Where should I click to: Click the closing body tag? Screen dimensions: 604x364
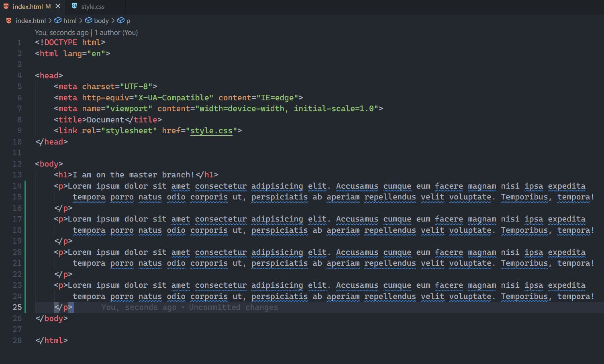click(x=51, y=318)
